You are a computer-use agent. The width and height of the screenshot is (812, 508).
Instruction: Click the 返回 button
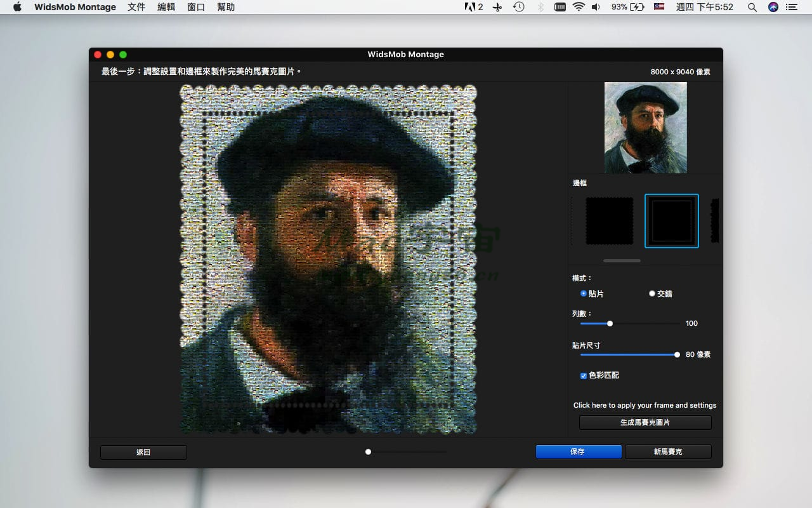pyautogui.click(x=143, y=452)
